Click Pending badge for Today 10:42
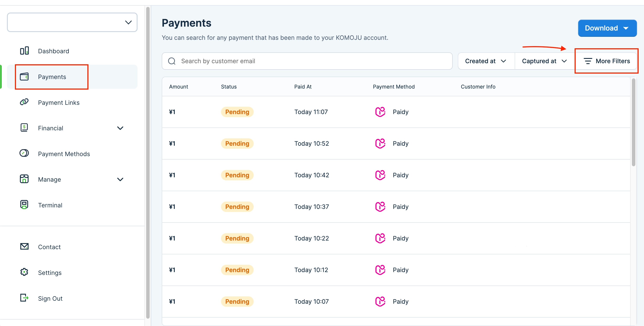 (237, 175)
